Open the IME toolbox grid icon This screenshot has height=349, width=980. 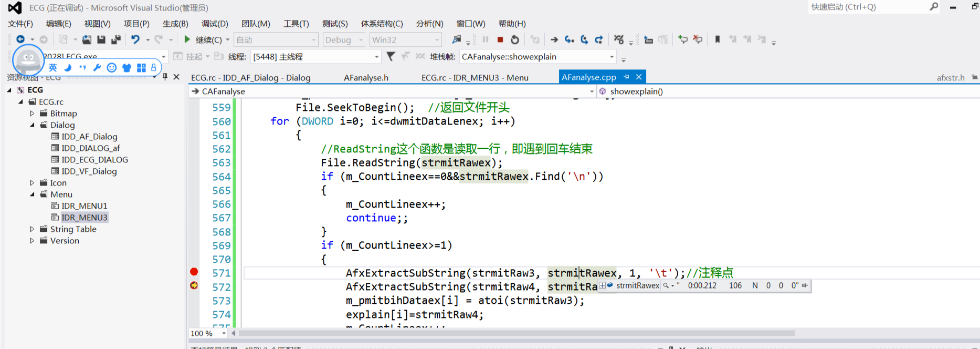(x=141, y=67)
